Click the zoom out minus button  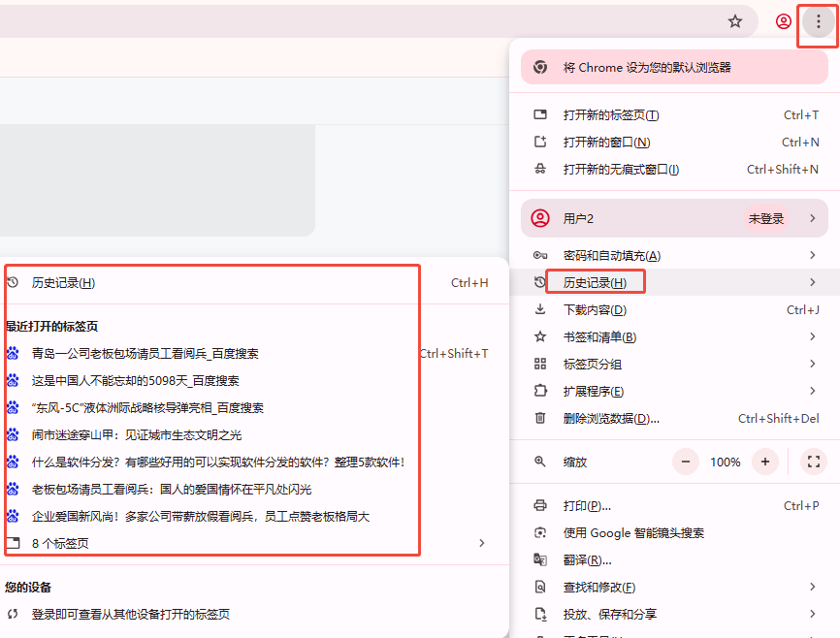(x=687, y=462)
